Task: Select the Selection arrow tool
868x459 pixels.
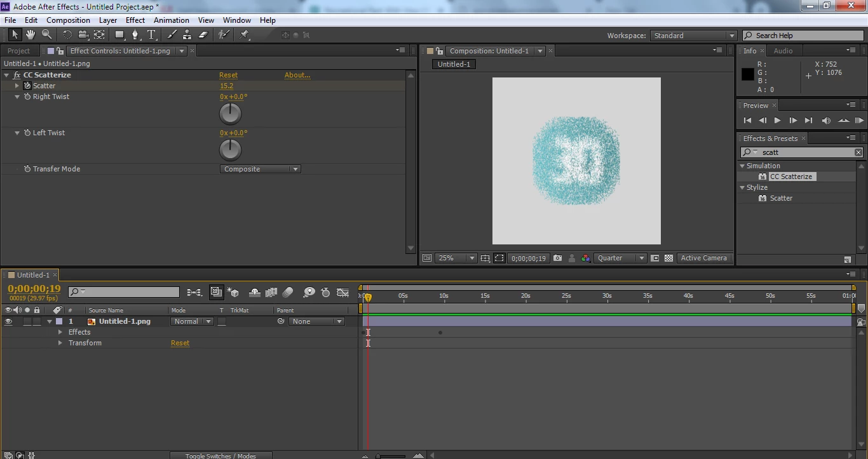Action: (x=15, y=35)
